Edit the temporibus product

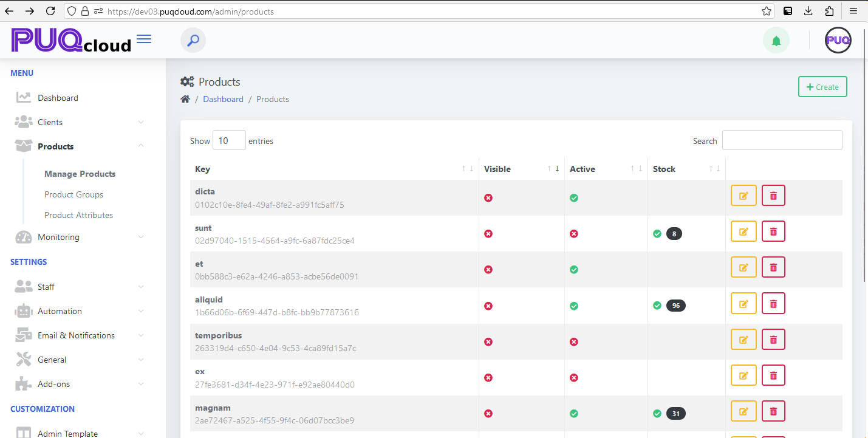[x=743, y=340]
